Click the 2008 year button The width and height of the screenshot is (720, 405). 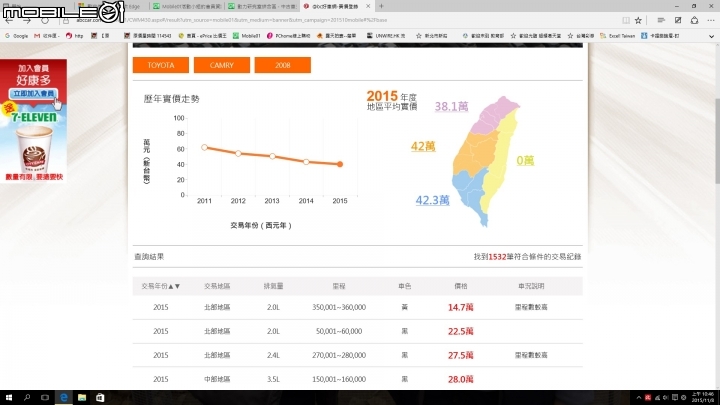tap(282, 65)
